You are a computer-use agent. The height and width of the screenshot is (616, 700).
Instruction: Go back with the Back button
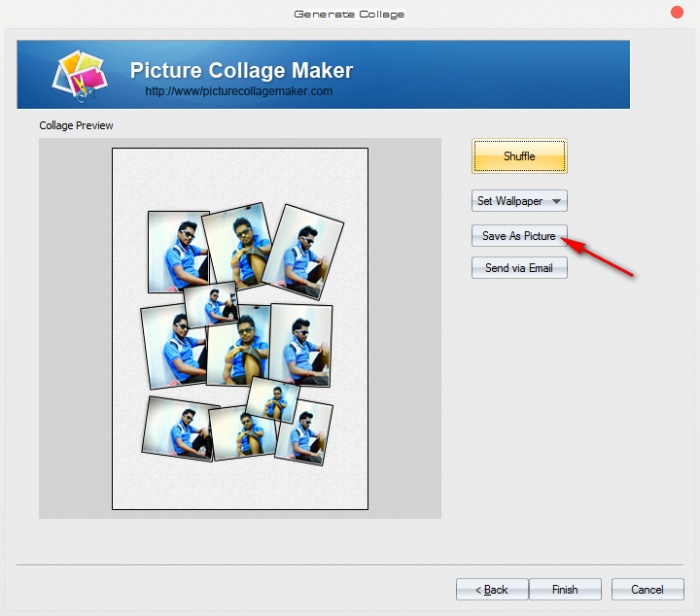[491, 589]
